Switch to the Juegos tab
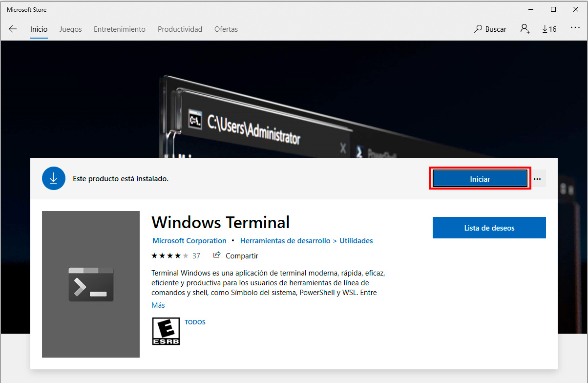 point(71,29)
